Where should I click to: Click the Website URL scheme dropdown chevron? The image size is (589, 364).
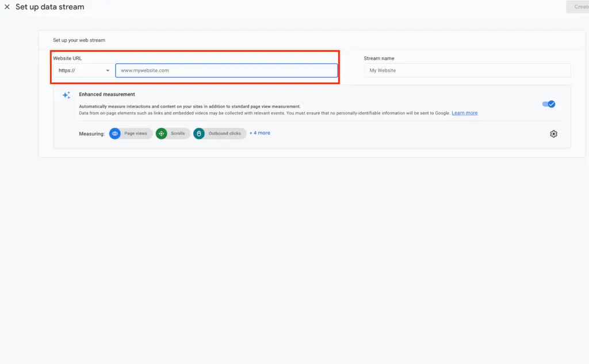click(107, 70)
